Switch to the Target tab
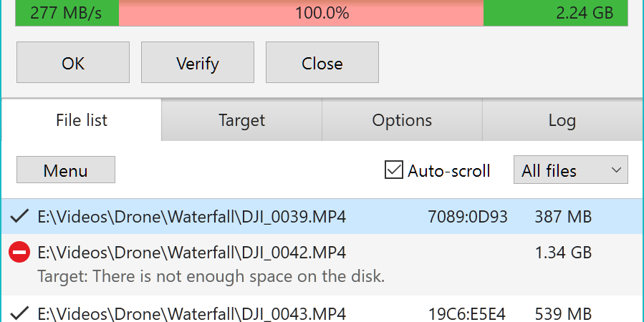The width and height of the screenshot is (644, 322). tap(241, 120)
